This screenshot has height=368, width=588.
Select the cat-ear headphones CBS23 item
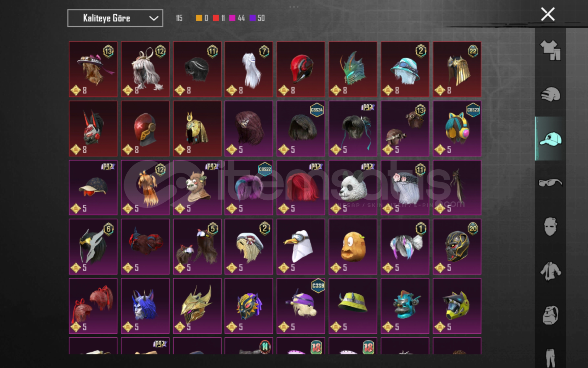(x=457, y=129)
